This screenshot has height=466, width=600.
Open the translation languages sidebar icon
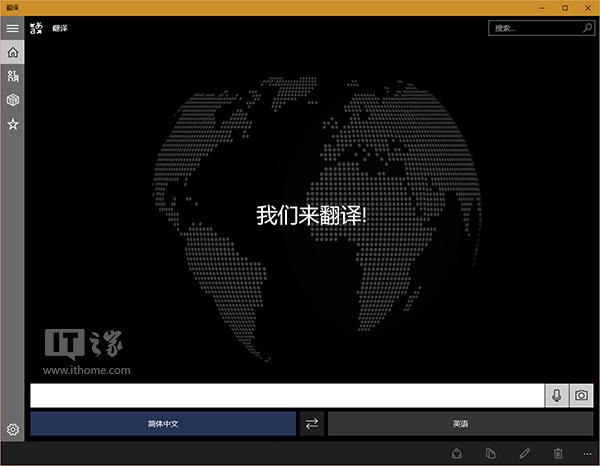[12, 76]
